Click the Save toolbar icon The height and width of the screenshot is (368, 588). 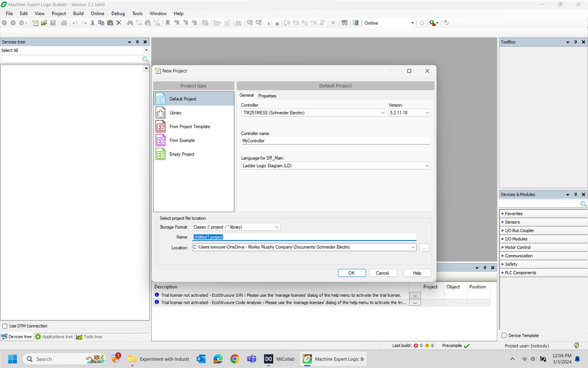tap(53, 23)
